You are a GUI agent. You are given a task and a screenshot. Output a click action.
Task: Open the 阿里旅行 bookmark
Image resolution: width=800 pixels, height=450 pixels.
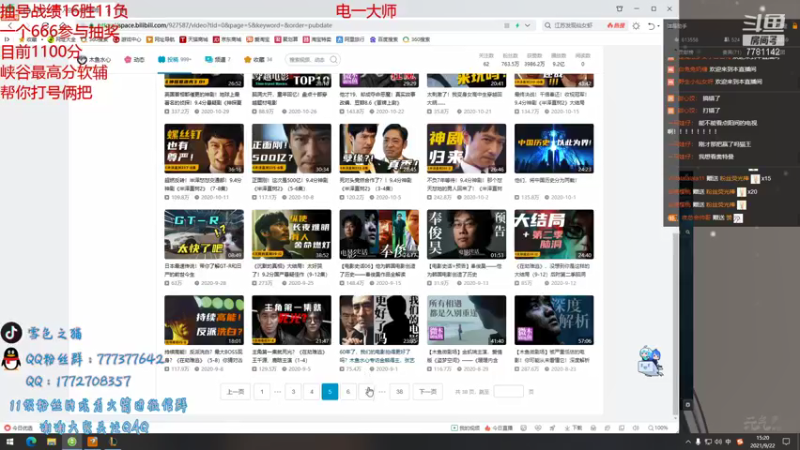(350, 39)
